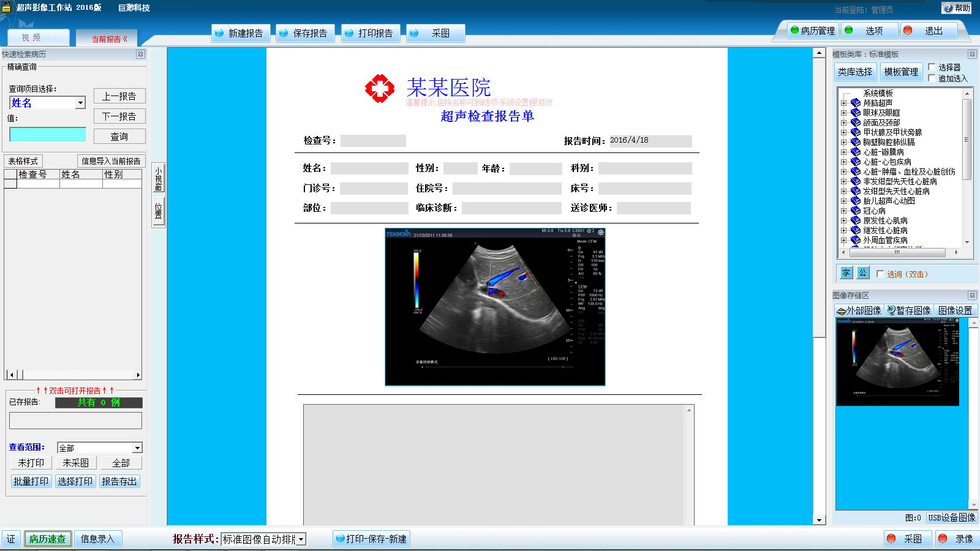Expand the 眼球及眼眶 tree node

click(844, 113)
